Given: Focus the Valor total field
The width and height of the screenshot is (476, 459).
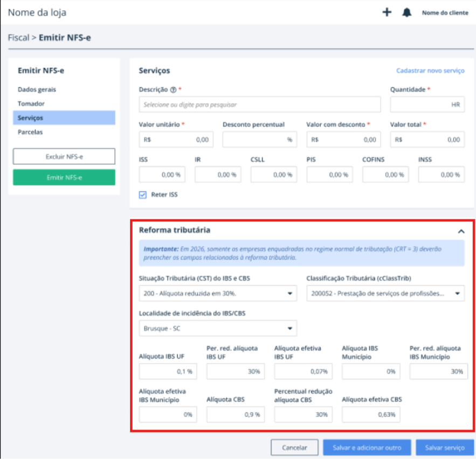Looking at the screenshot, I should coord(427,140).
